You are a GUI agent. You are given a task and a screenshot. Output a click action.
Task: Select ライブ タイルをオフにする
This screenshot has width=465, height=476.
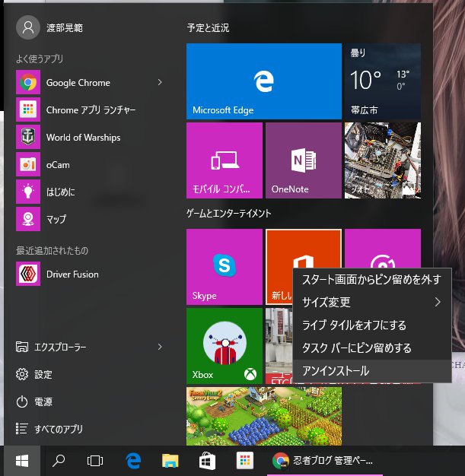click(x=372, y=325)
